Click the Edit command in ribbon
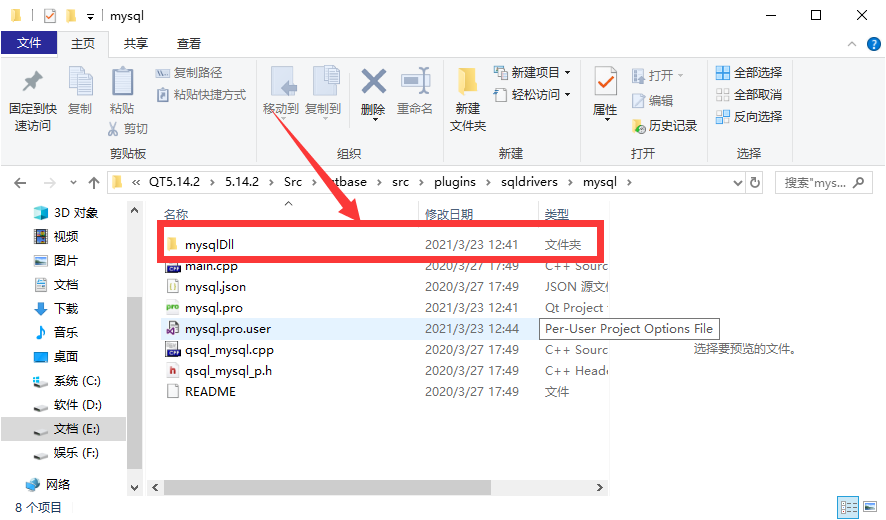 (653, 101)
